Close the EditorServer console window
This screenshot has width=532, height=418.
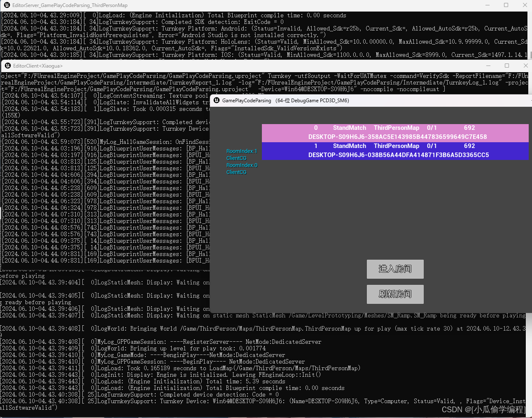(x=525, y=5)
